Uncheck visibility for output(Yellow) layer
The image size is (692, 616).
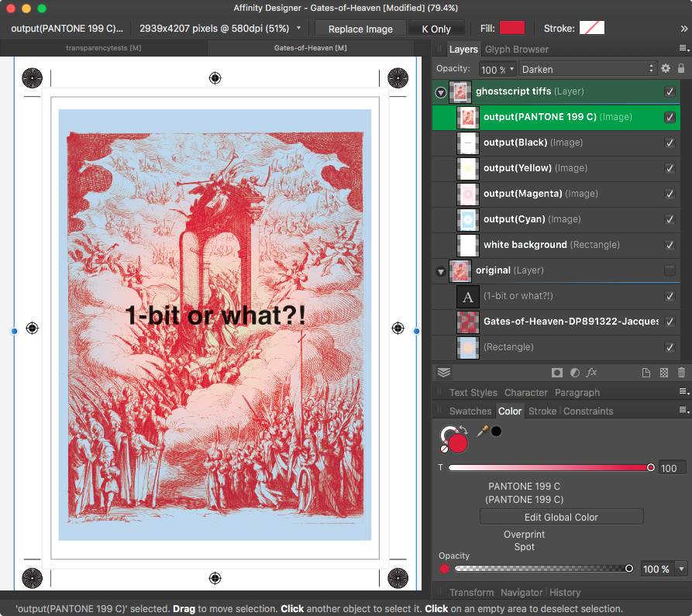click(x=670, y=169)
